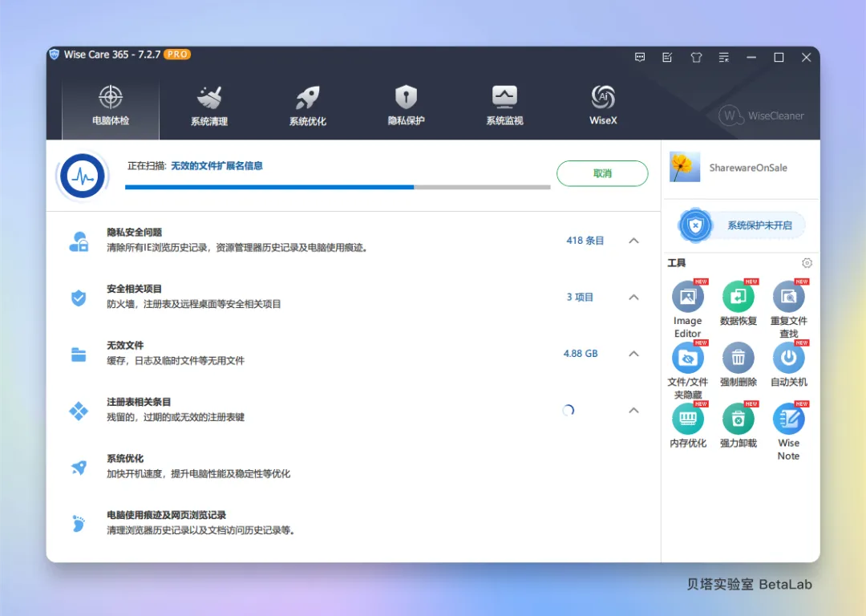Click the PRO badge
The width and height of the screenshot is (866, 616).
pos(177,55)
